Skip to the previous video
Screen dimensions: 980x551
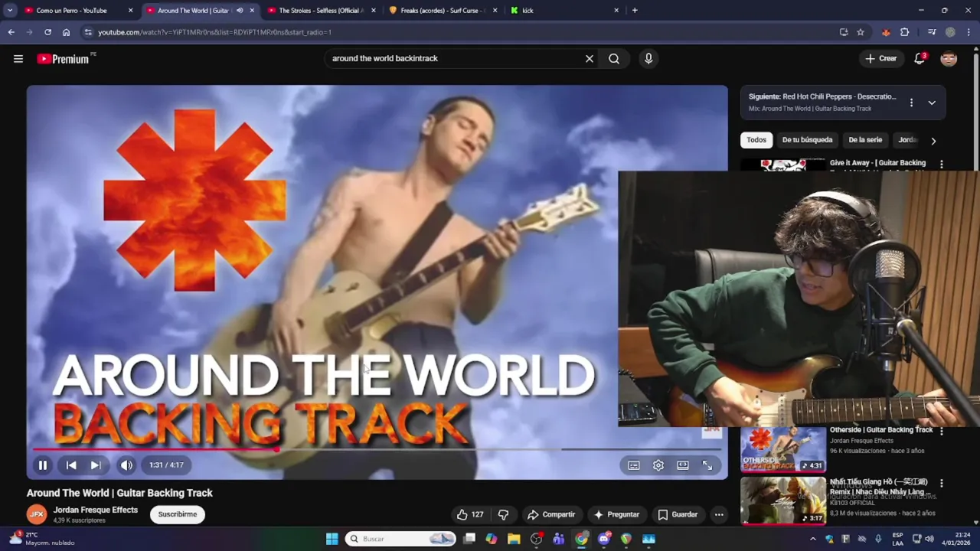pos(71,465)
